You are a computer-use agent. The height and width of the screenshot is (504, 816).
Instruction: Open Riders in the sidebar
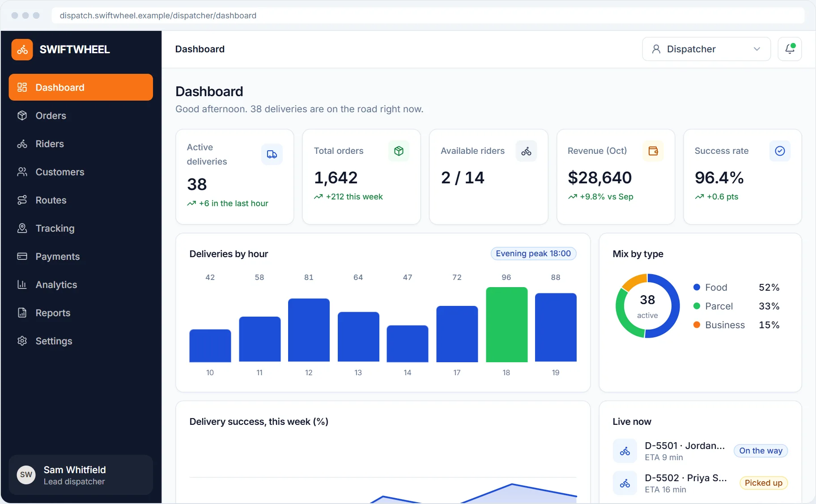click(81, 144)
